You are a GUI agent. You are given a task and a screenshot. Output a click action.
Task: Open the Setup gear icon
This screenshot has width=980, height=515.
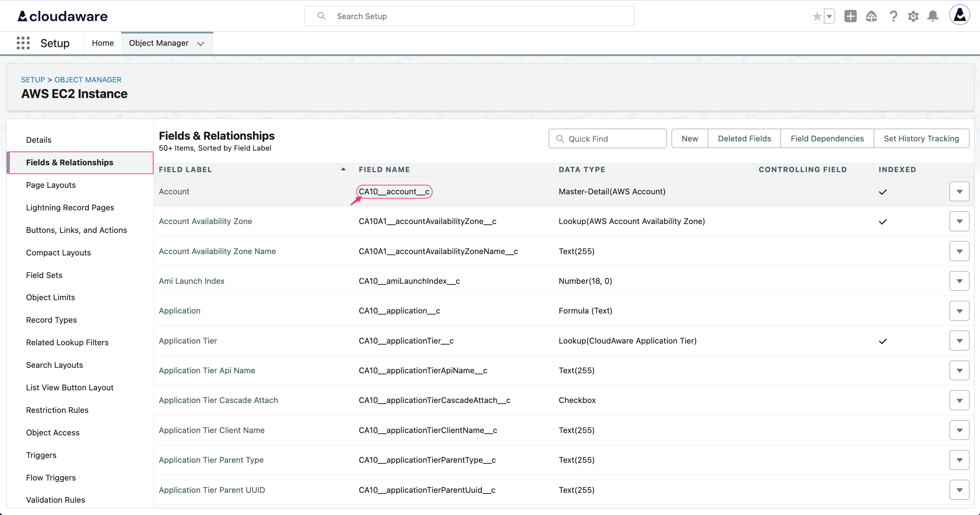[914, 16]
